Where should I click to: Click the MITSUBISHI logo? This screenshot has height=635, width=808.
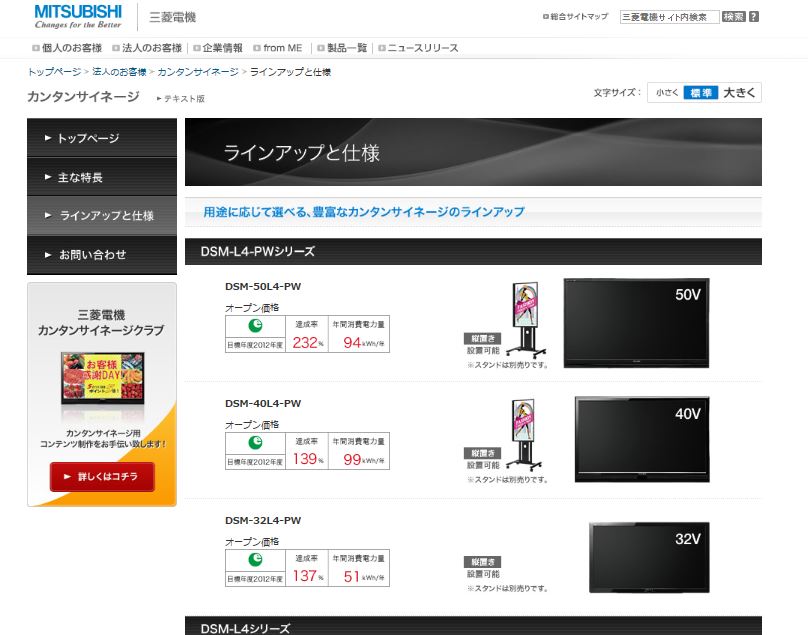78,16
